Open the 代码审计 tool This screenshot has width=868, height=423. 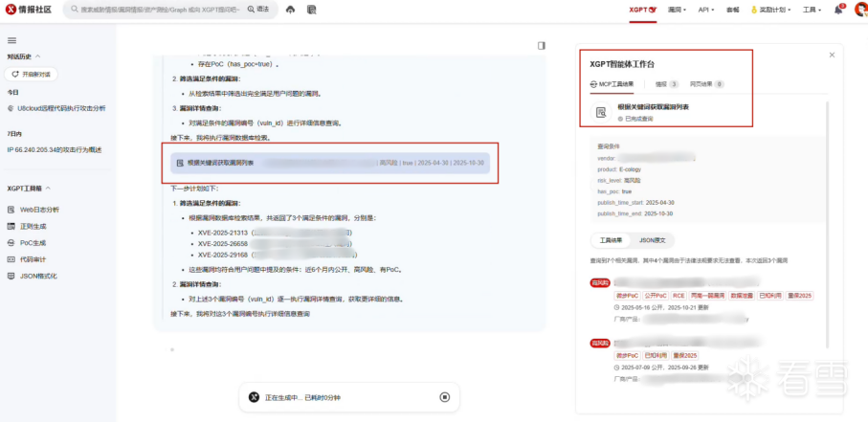point(33,259)
